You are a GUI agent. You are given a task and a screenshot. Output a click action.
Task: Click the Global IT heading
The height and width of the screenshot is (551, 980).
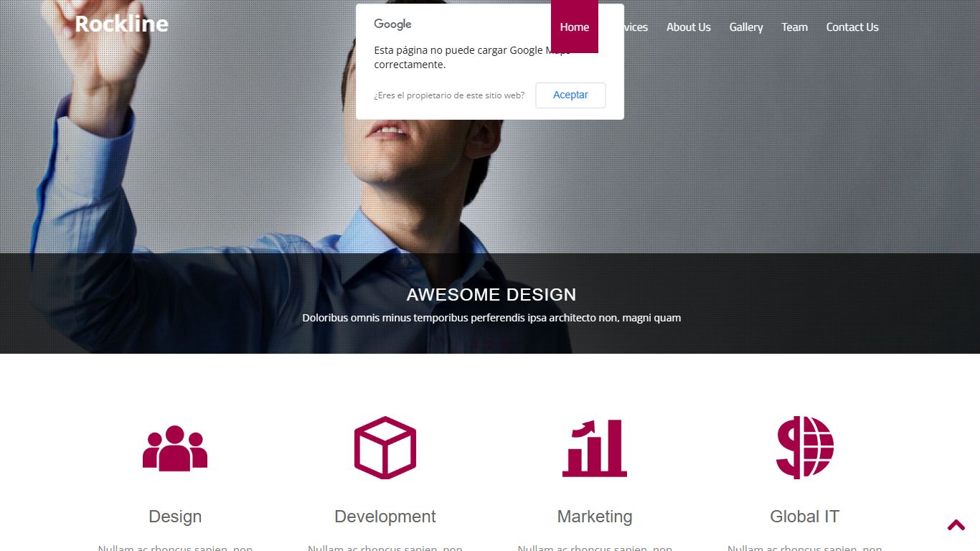coord(804,517)
